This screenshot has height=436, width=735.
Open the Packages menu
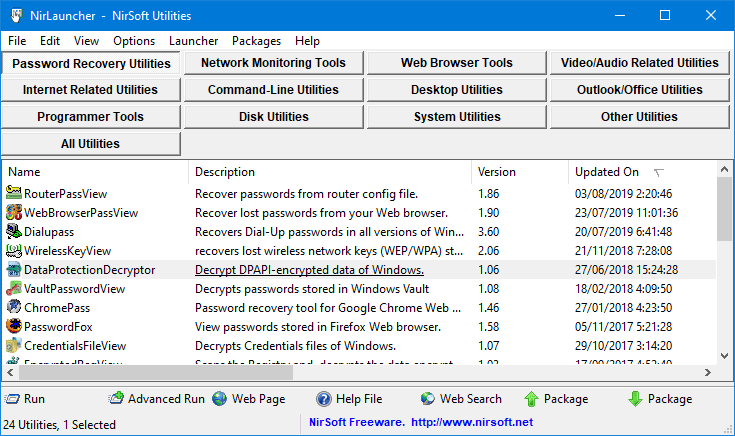coord(256,41)
